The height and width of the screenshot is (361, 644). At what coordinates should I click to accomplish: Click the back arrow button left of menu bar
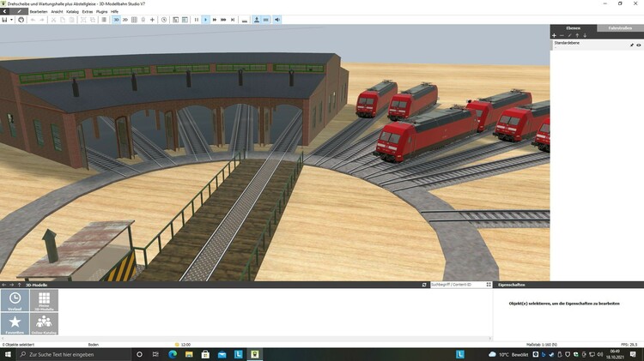(x=4, y=11)
